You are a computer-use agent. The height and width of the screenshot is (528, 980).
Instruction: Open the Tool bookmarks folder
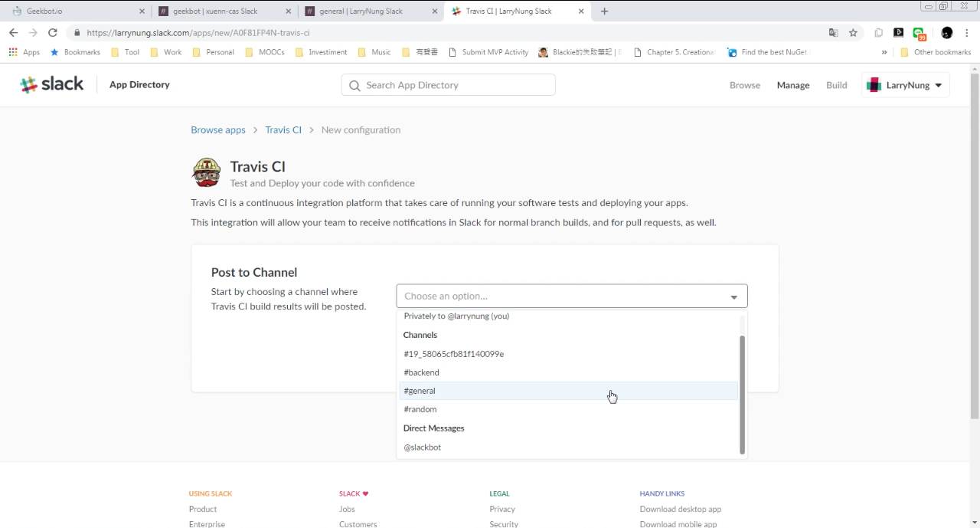click(x=126, y=52)
